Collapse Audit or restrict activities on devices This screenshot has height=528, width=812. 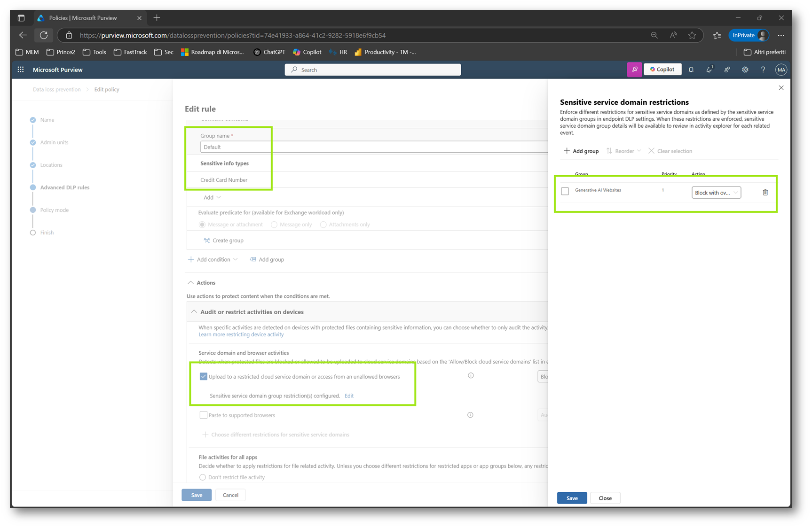194,311
